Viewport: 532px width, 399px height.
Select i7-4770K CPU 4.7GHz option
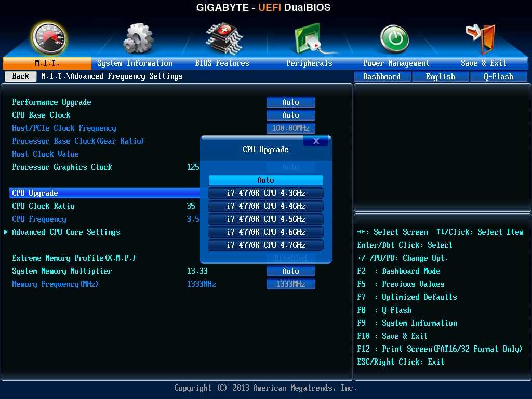[265, 245]
